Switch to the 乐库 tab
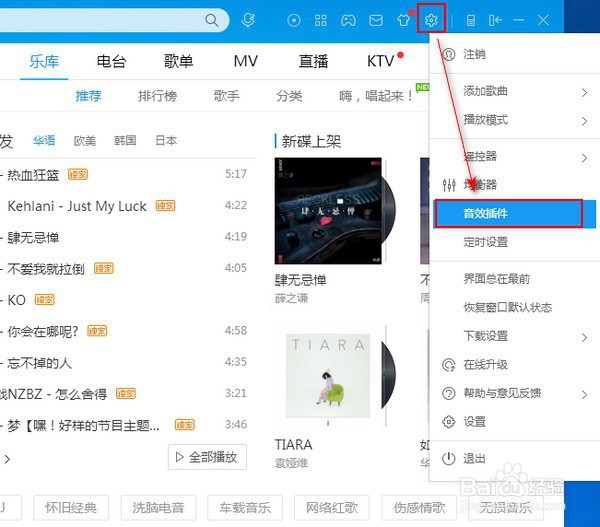The width and height of the screenshot is (600, 527). point(44,61)
